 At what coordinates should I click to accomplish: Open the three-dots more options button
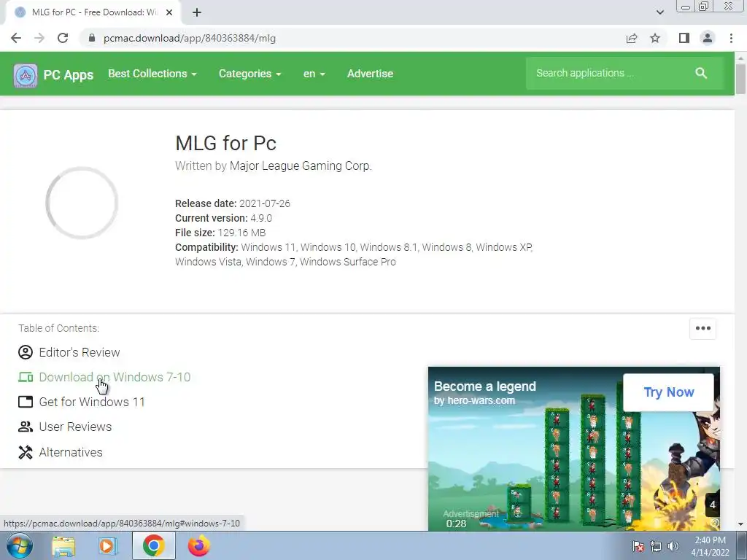(703, 328)
